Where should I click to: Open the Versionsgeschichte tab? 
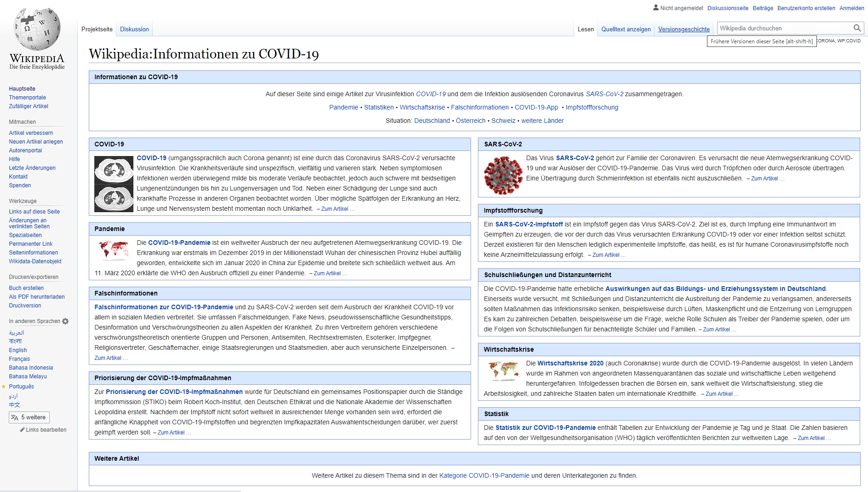point(684,29)
